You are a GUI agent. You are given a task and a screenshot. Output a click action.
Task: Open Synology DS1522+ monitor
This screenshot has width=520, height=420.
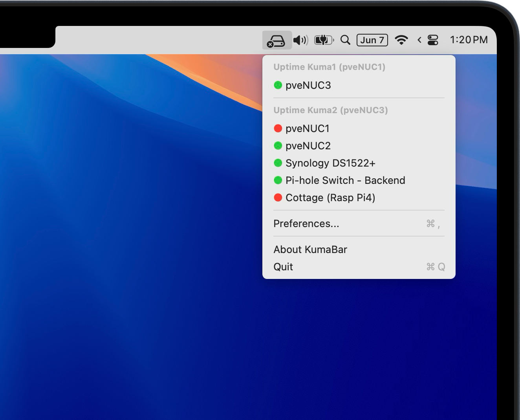(x=359, y=163)
